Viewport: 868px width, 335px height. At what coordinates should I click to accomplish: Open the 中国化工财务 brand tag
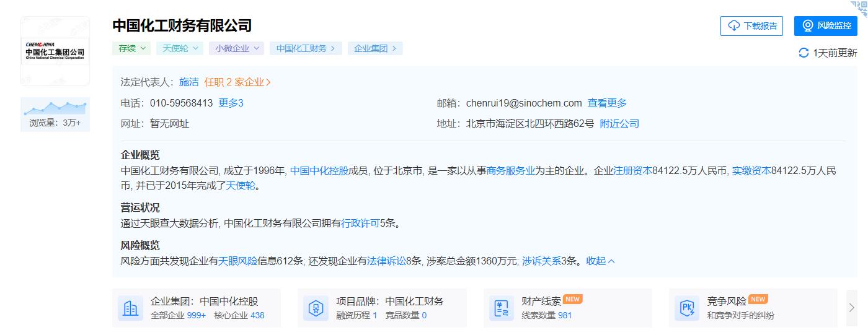[306, 48]
